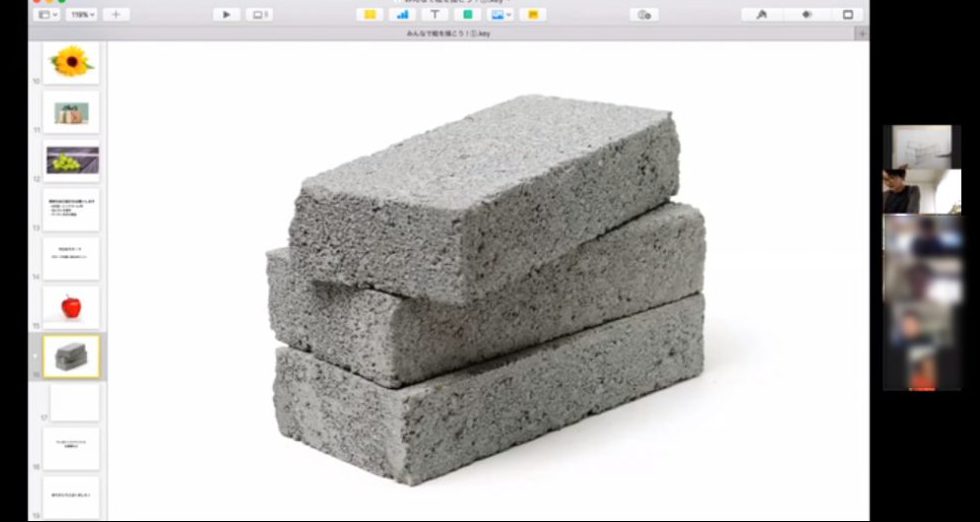Add a comment with yellow note icon
The height and width of the screenshot is (522, 980).
click(532, 14)
